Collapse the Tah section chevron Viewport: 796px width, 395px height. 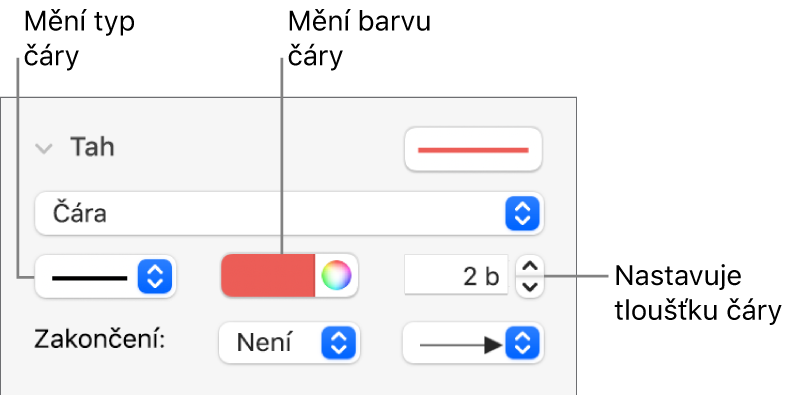[x=44, y=149]
